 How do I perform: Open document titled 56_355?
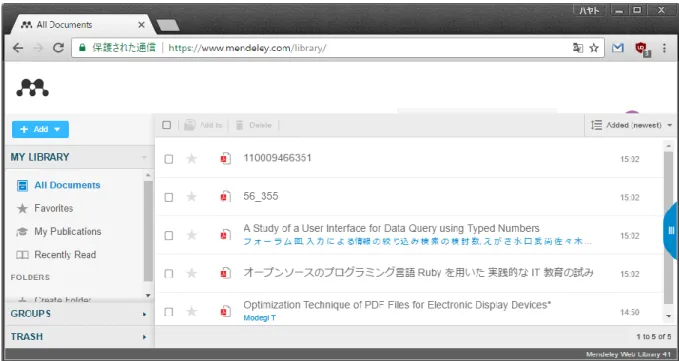coord(261,196)
